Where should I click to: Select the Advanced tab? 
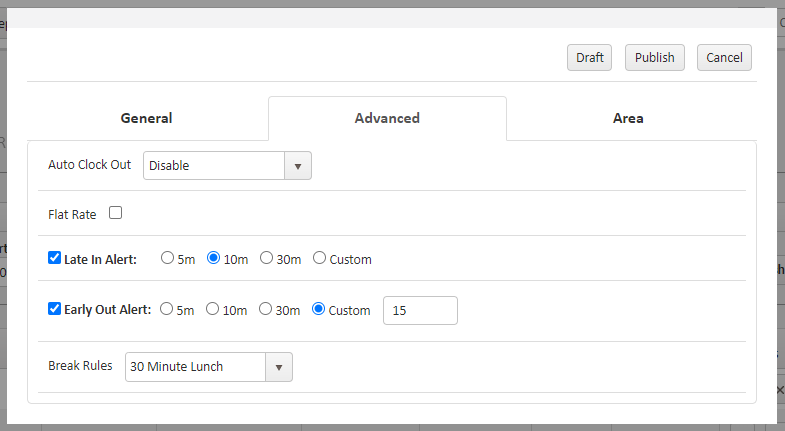point(387,118)
